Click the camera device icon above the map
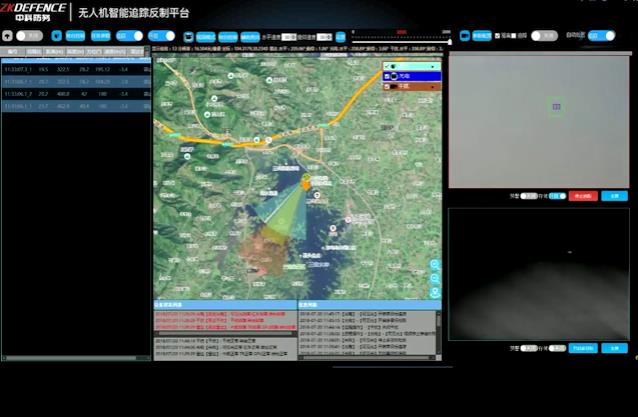638x417 pixels. click(188, 37)
